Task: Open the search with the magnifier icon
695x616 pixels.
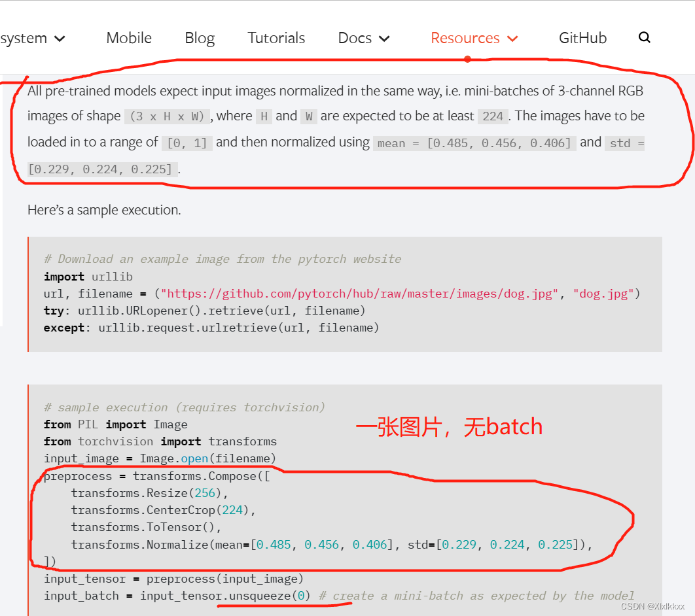Action: 645,38
